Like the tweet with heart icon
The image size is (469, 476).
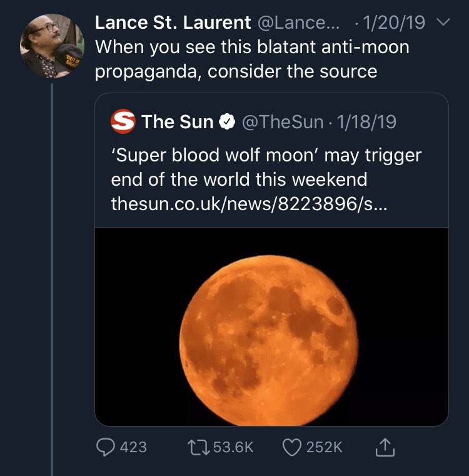tap(291, 447)
